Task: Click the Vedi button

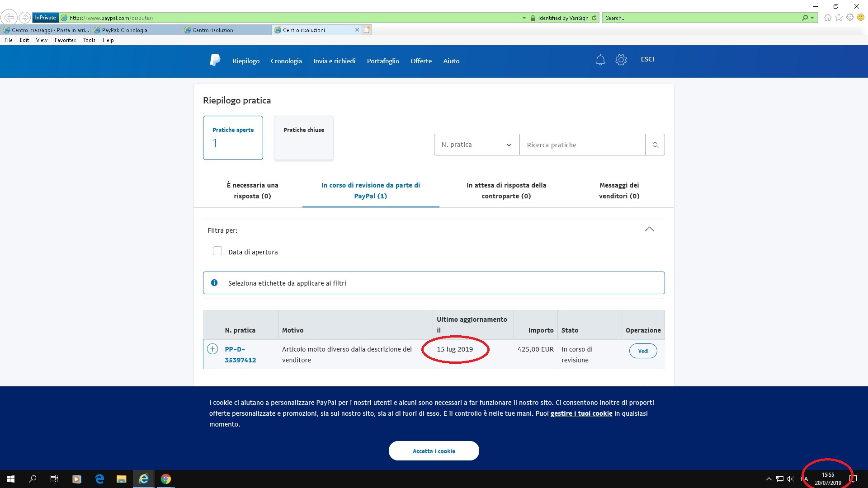Action: 643,351
